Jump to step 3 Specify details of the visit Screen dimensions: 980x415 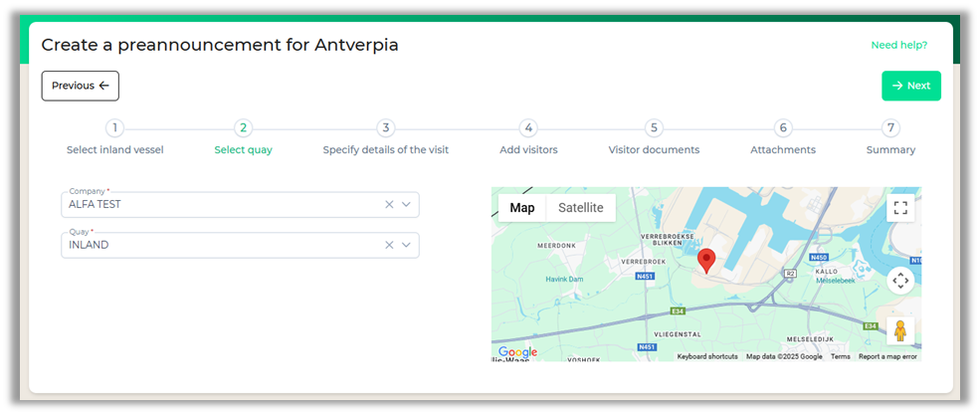[386, 128]
